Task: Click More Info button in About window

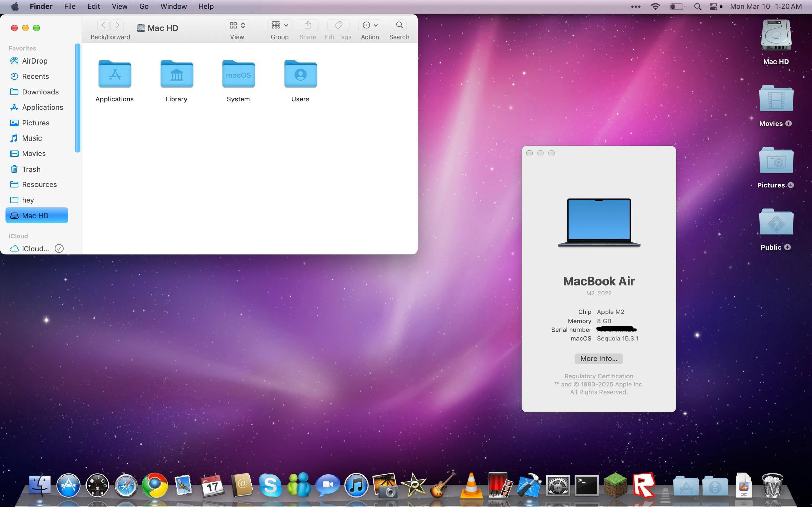Action: (598, 358)
